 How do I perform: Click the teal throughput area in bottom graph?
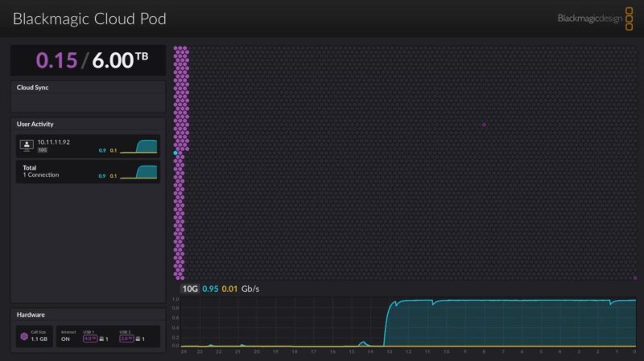510,323
